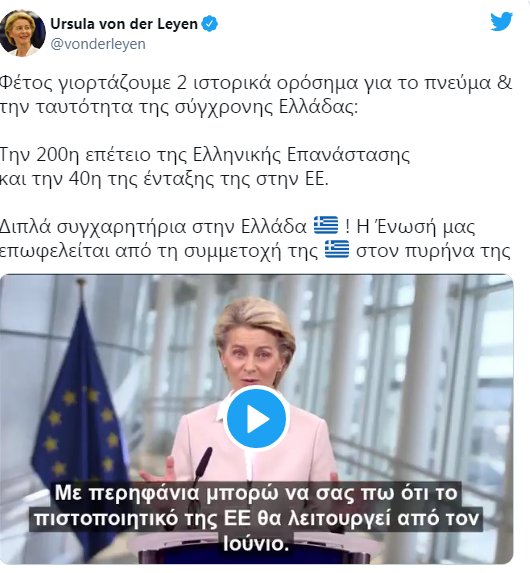Click the Twitter bird logo icon
Viewport: 530px width, 573px height.
click(x=501, y=22)
